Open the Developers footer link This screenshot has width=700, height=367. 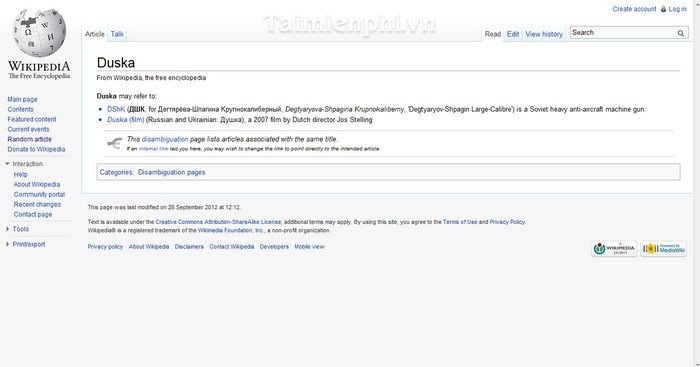[x=274, y=246]
